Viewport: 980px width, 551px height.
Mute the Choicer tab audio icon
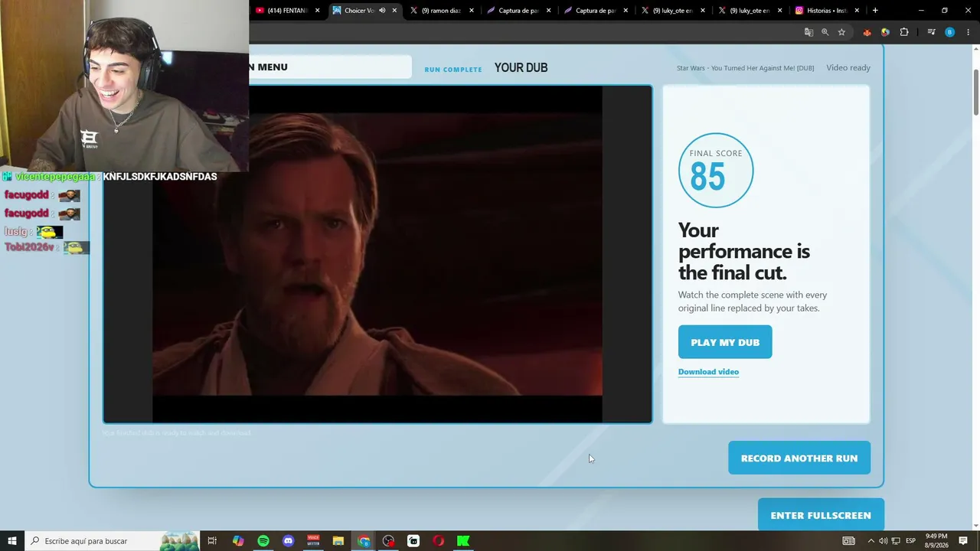382,11
